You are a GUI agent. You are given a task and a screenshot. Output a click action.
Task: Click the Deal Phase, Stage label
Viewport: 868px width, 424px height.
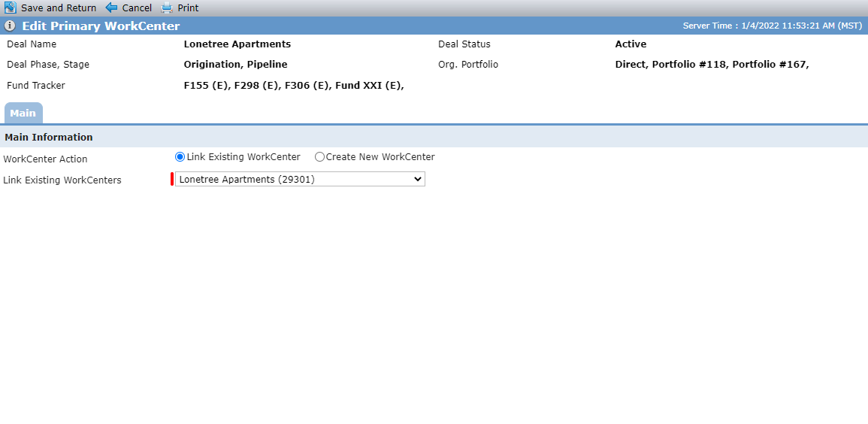(48, 65)
